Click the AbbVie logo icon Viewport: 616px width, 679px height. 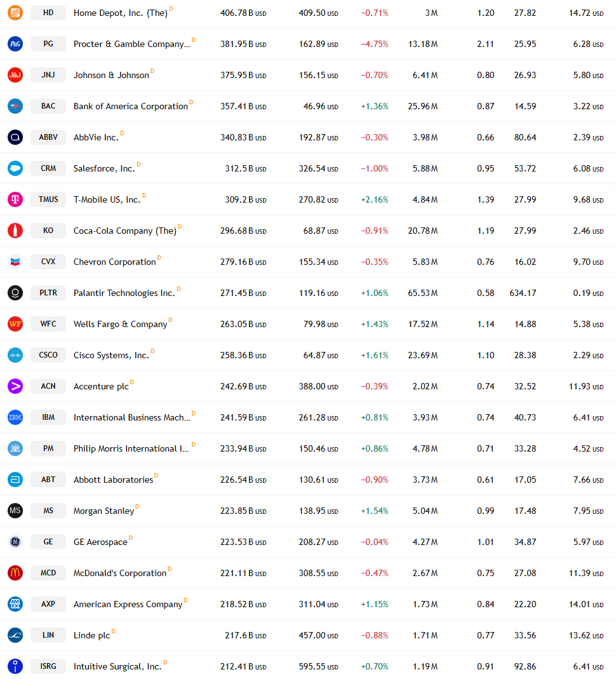pyautogui.click(x=15, y=137)
